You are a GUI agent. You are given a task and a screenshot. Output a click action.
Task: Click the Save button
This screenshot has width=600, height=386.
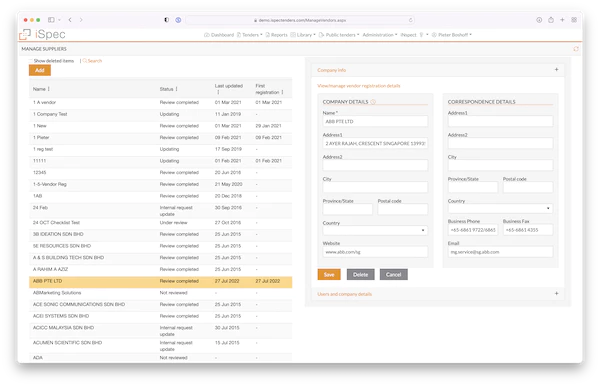click(329, 274)
